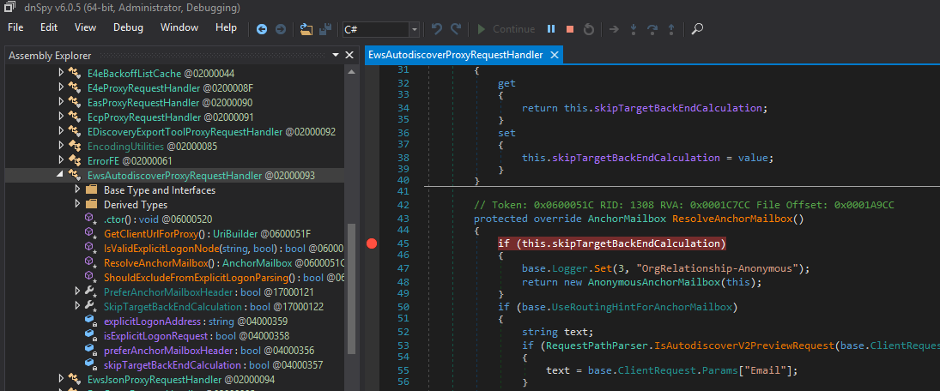This screenshot has width=941, height=391.
Task: Click the Assembly Explorer scroll up arrow
Action: click(351, 71)
